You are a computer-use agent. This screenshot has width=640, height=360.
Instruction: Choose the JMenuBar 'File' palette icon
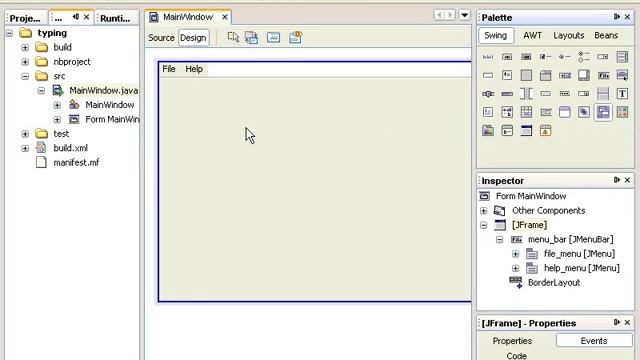point(603,75)
